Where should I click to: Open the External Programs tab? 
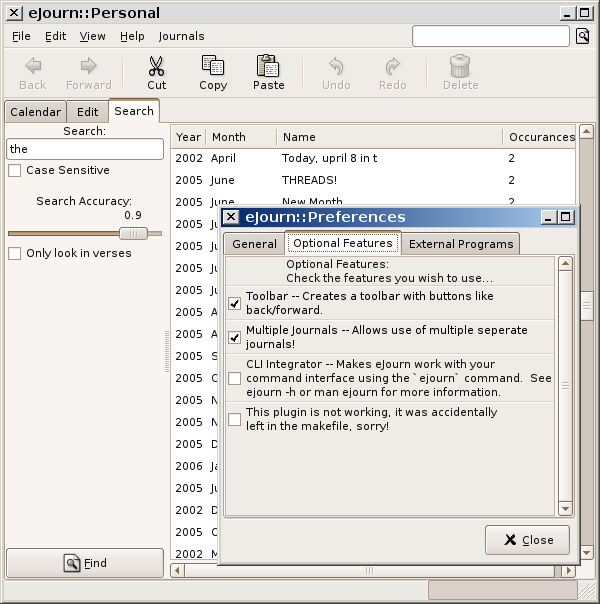click(461, 244)
